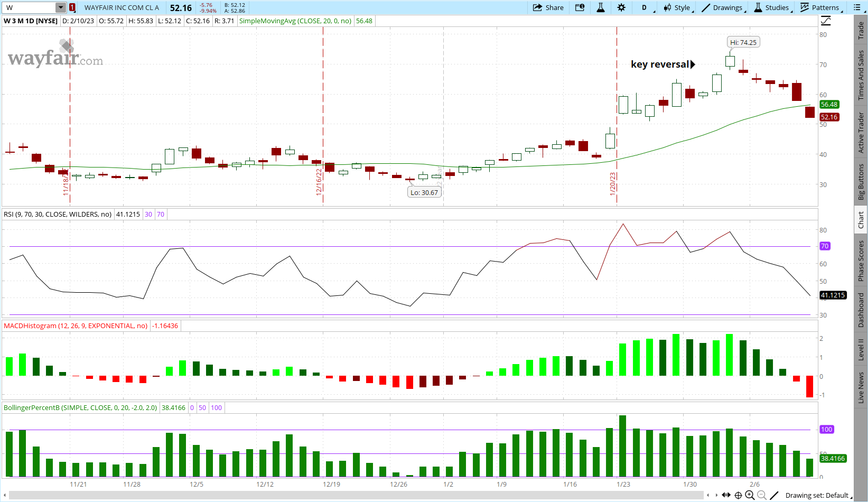Click the symbol input field W
The width and height of the screenshot is (868, 502).
[x=30, y=7]
